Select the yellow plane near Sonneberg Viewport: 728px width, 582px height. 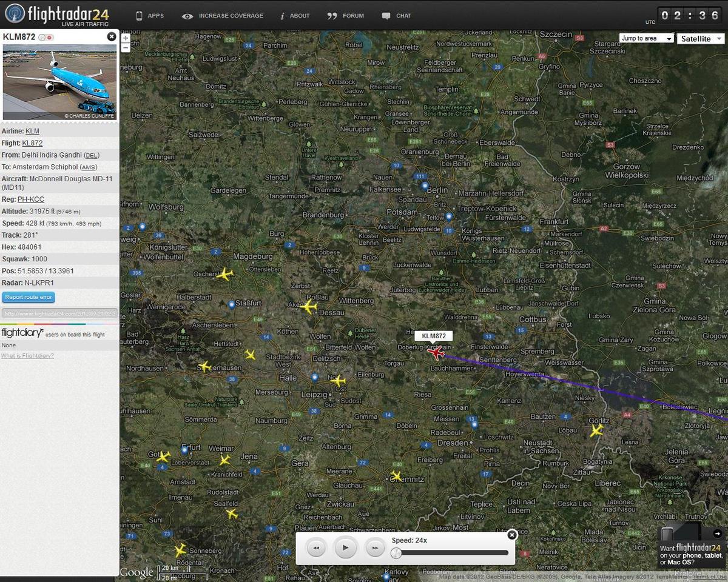pos(180,550)
